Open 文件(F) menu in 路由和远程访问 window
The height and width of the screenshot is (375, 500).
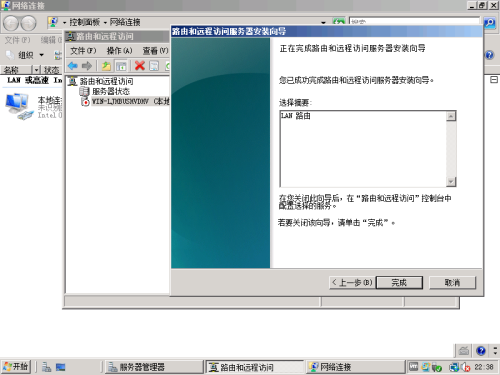[x=83, y=51]
